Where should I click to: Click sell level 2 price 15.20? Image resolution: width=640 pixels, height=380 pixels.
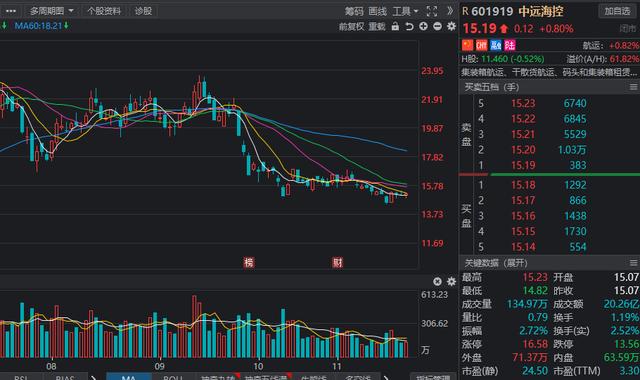point(523,150)
